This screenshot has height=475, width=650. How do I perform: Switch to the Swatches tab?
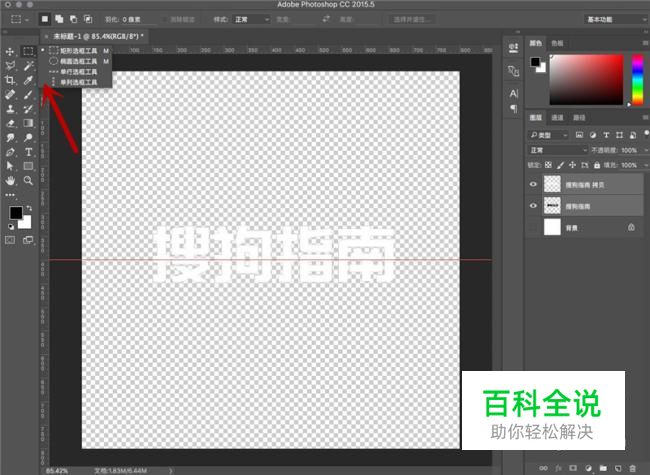click(557, 43)
